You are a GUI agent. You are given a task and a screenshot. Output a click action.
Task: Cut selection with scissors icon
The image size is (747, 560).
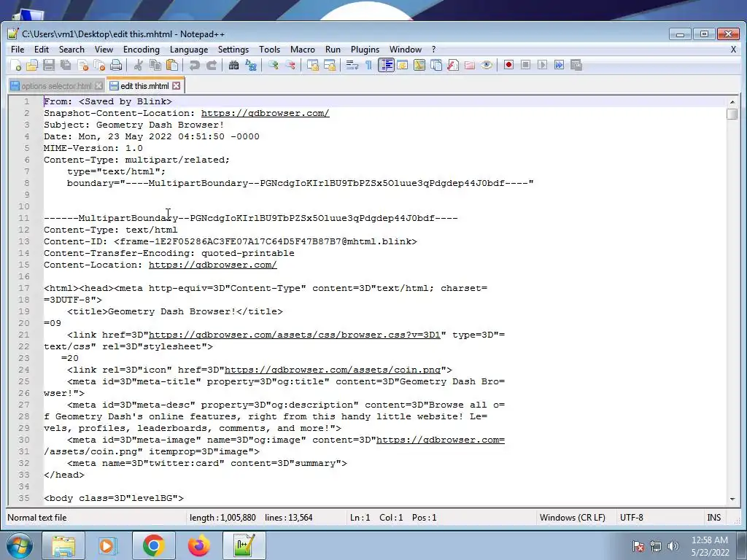tap(139, 65)
